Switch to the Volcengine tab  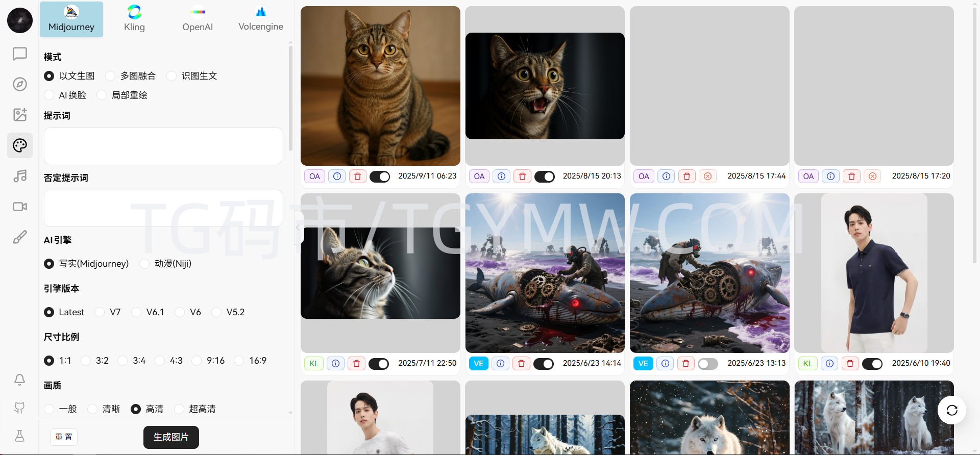pos(261,19)
